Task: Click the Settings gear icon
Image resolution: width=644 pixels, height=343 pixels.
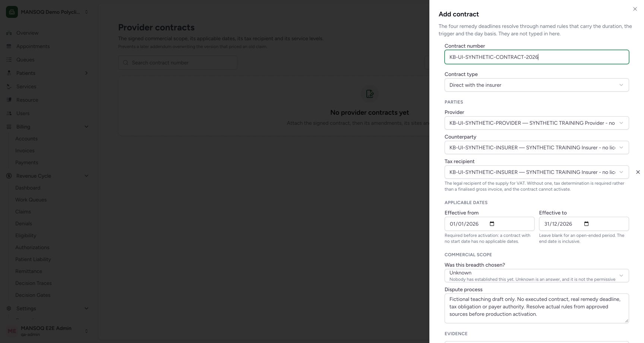Action: (x=9, y=308)
